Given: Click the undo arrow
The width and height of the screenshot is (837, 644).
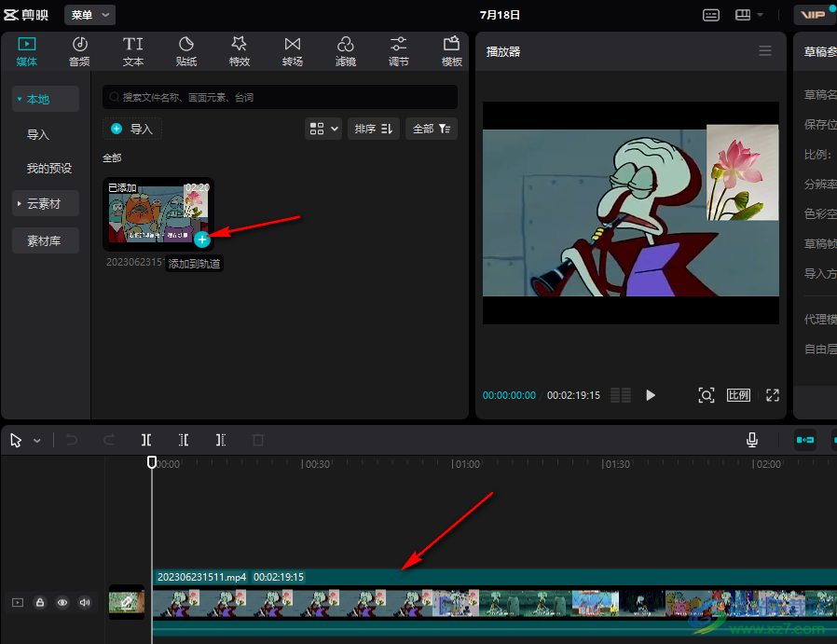Looking at the screenshot, I should tap(72, 440).
